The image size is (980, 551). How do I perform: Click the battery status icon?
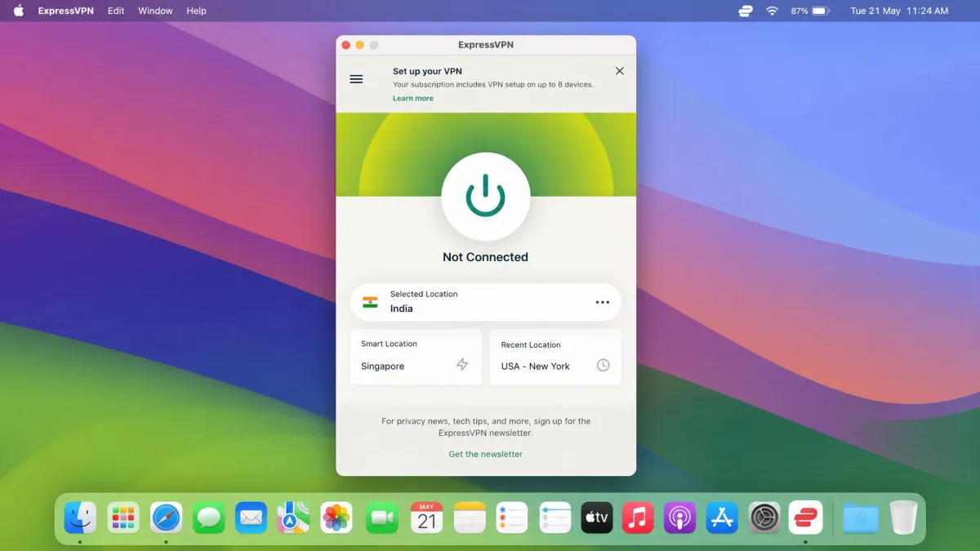pyautogui.click(x=821, y=11)
